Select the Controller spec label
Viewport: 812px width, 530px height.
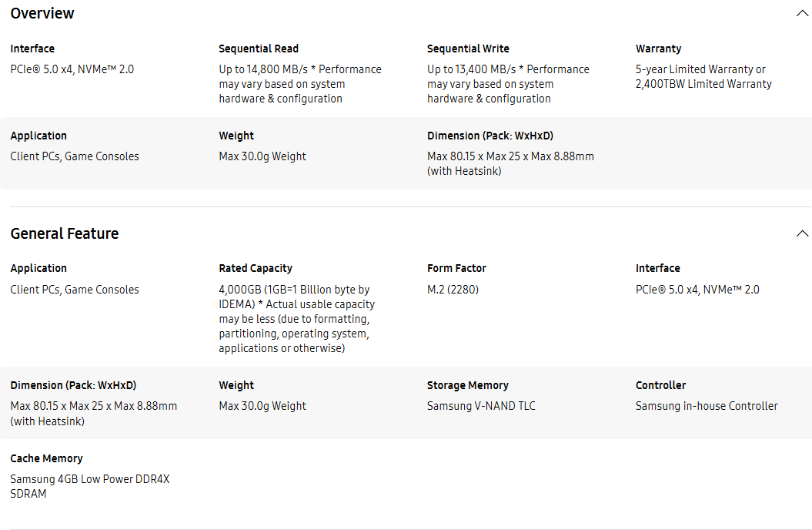point(660,385)
